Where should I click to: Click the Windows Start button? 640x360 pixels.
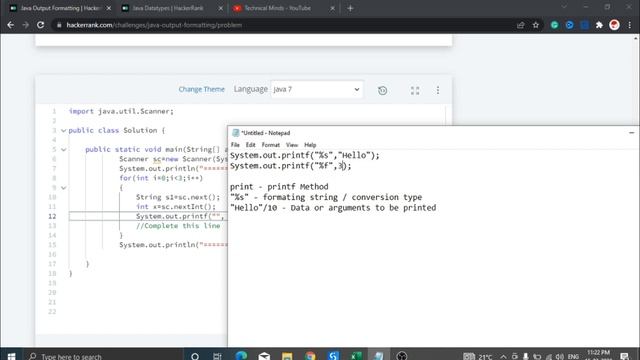pos(11,356)
